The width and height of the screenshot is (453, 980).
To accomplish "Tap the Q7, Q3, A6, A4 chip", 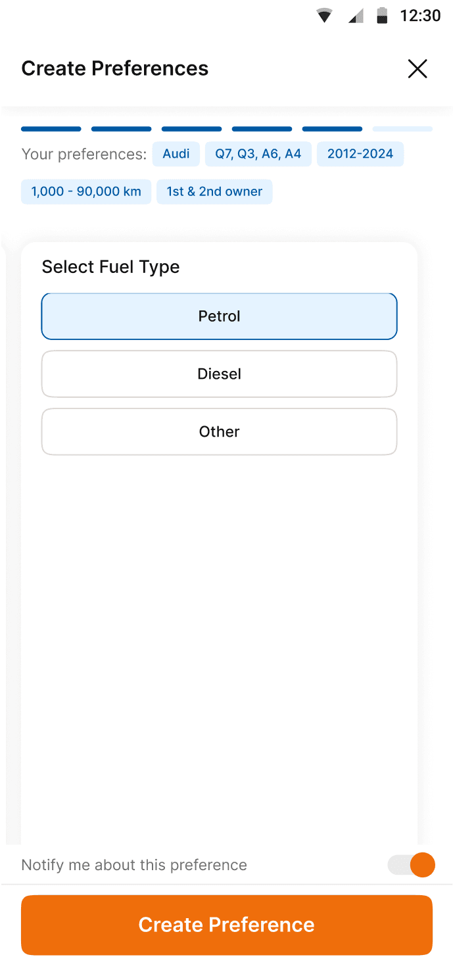I will 258,154.
